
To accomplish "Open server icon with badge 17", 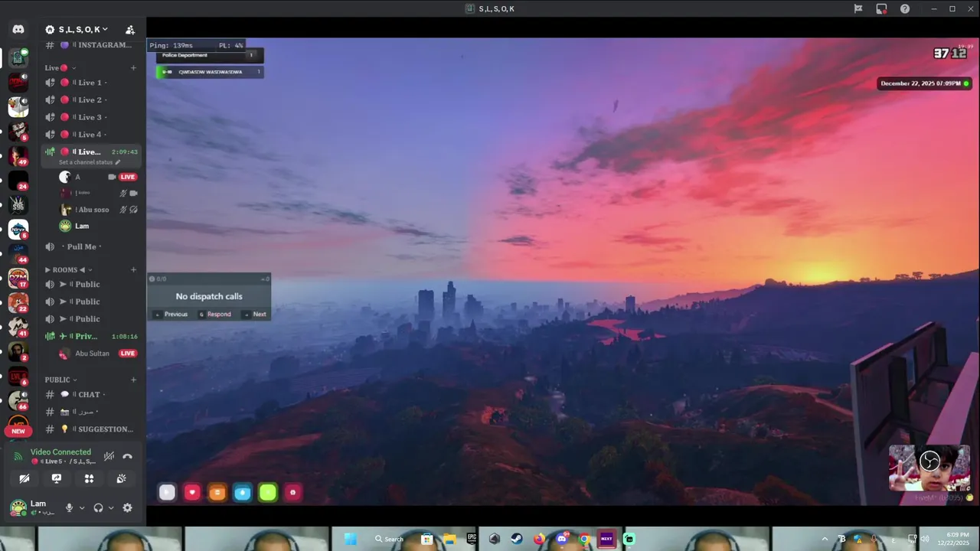I will point(18,278).
